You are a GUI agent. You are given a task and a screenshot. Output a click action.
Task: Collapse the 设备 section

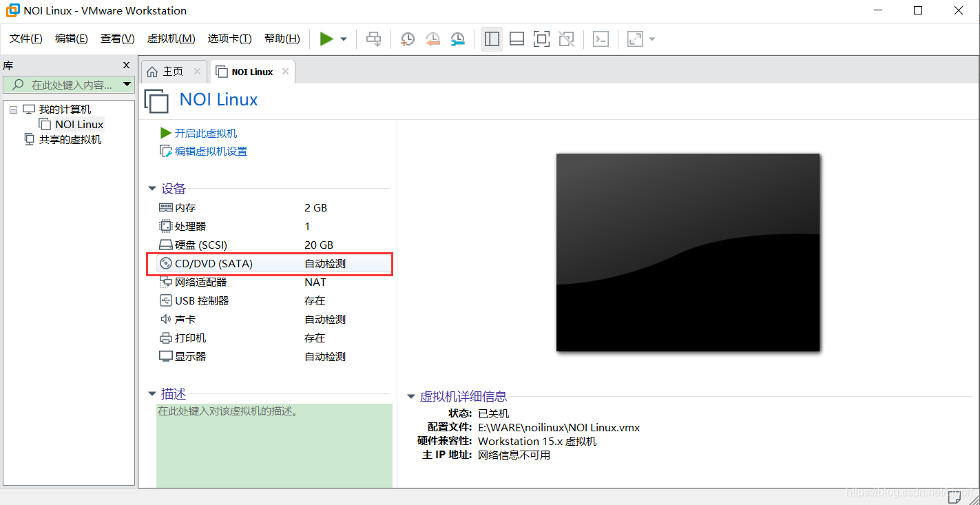click(x=152, y=189)
